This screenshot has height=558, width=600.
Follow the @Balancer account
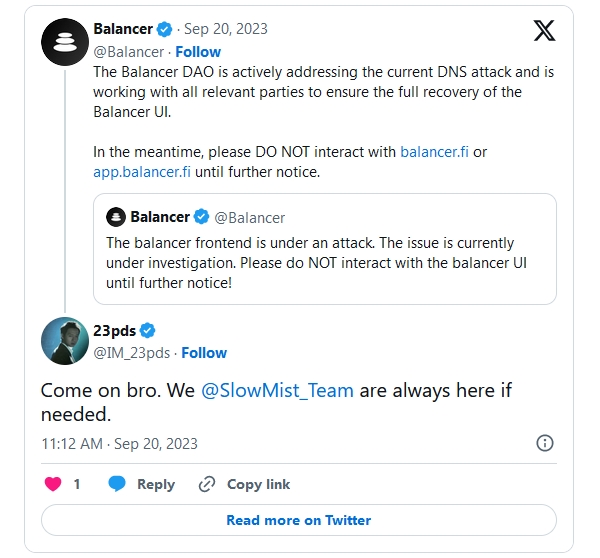click(198, 51)
